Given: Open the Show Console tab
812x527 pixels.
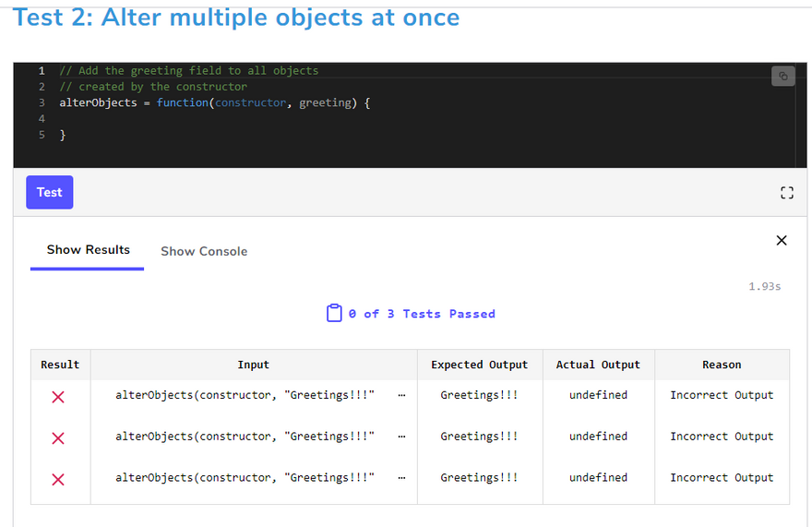Looking at the screenshot, I should pos(204,251).
